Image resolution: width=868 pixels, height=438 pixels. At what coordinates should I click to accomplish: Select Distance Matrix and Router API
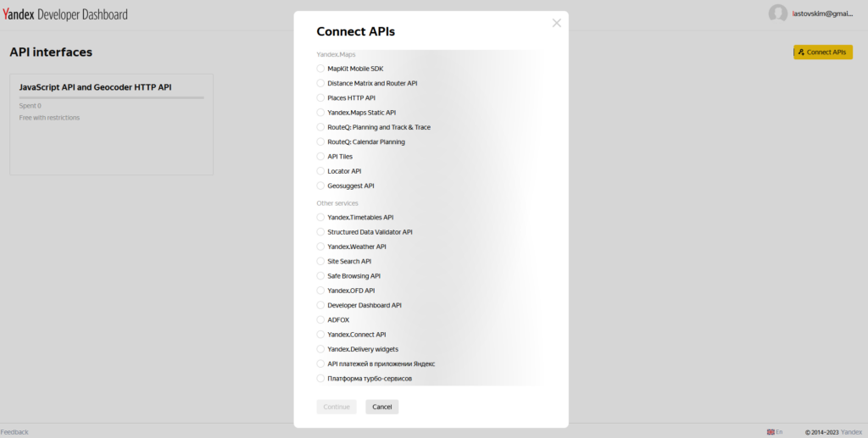coord(320,83)
